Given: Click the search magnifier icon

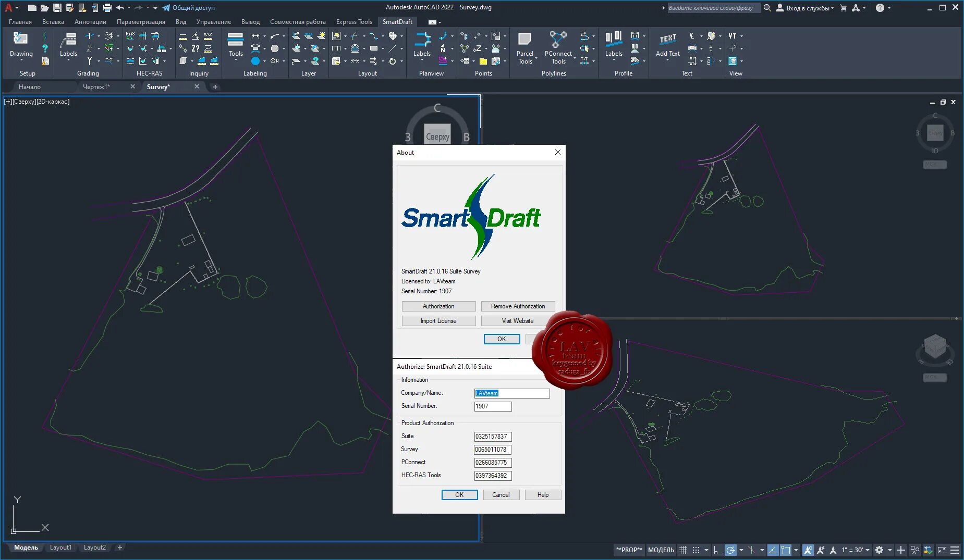Looking at the screenshot, I should coord(767,8).
